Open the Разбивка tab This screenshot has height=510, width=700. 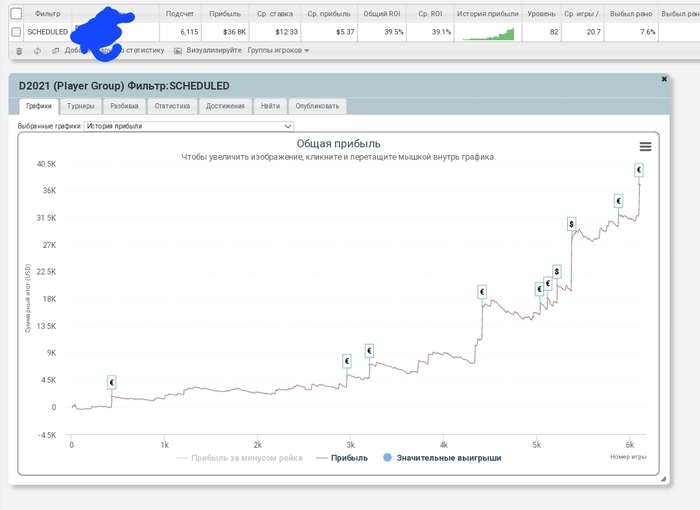pos(124,106)
